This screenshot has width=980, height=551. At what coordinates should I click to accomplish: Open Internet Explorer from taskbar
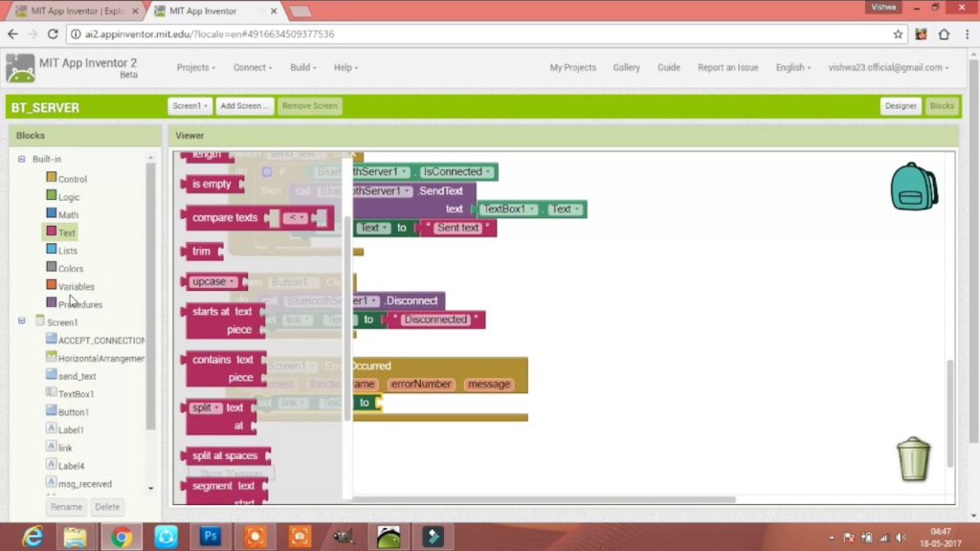pyautogui.click(x=32, y=536)
